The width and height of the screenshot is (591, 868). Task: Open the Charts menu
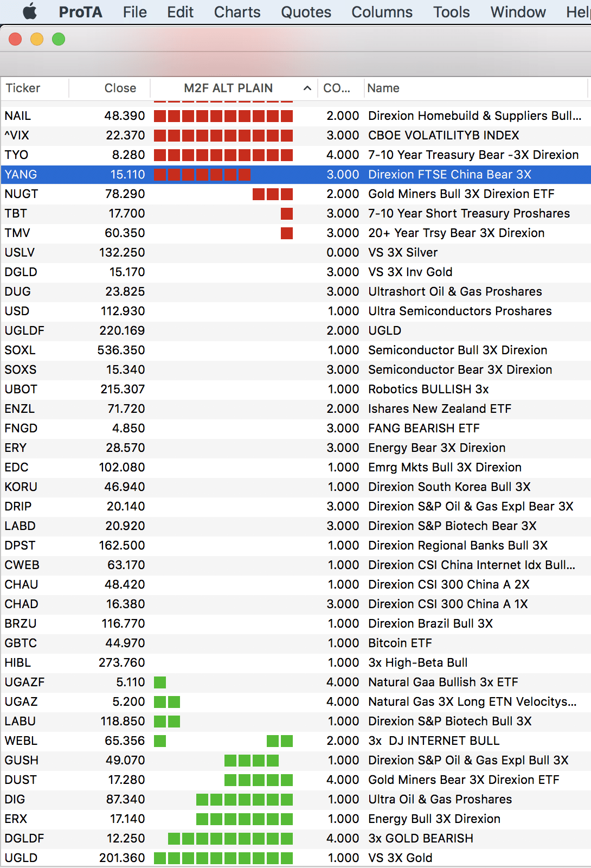click(237, 12)
